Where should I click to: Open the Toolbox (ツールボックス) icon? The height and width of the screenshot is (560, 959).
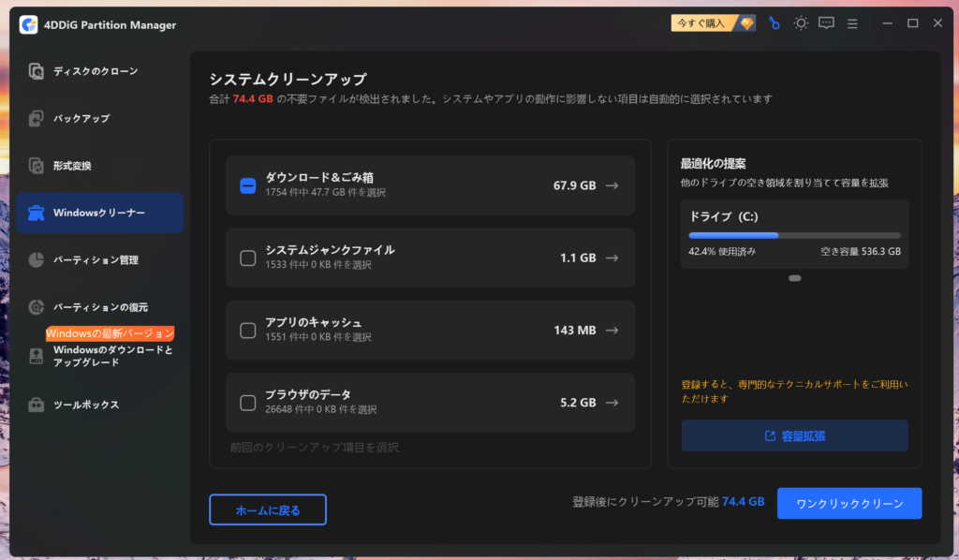pos(37,405)
